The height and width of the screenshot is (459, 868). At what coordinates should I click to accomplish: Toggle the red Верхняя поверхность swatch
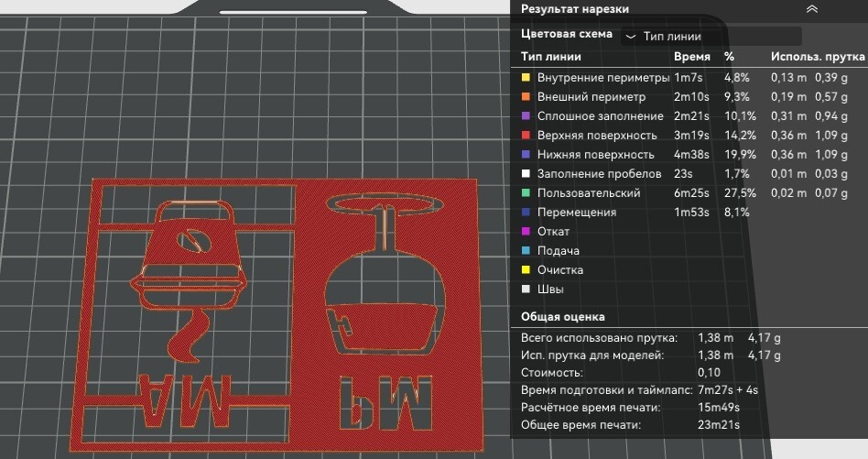pos(526,135)
